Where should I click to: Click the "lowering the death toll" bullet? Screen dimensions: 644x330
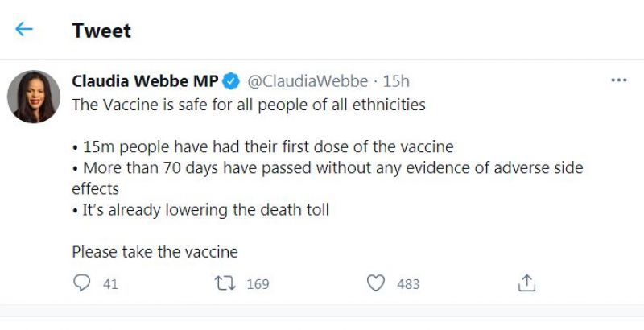coord(201,210)
